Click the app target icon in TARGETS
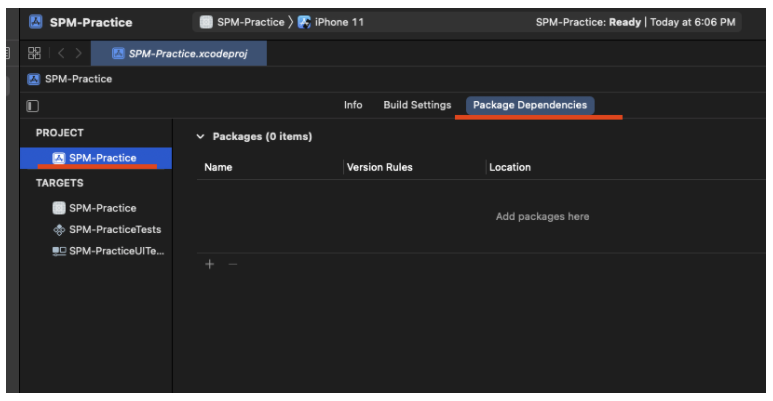This screenshot has height=401, width=773. pyautogui.click(x=59, y=208)
